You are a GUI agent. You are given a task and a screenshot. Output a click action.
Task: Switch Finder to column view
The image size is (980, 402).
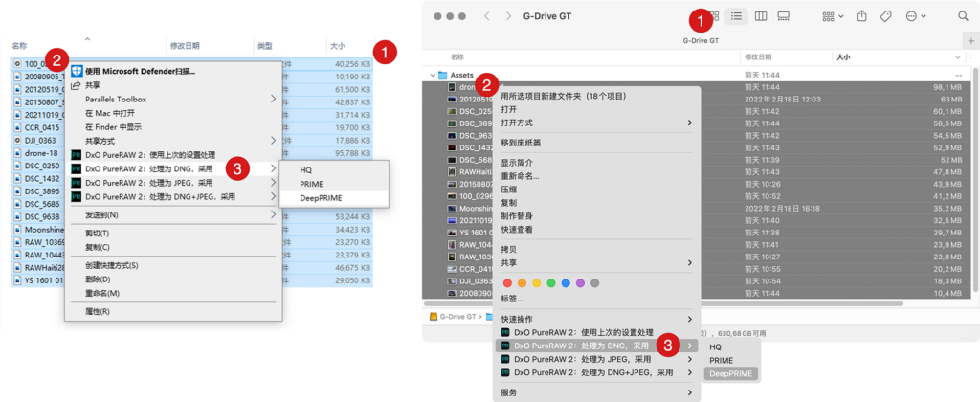tap(761, 15)
